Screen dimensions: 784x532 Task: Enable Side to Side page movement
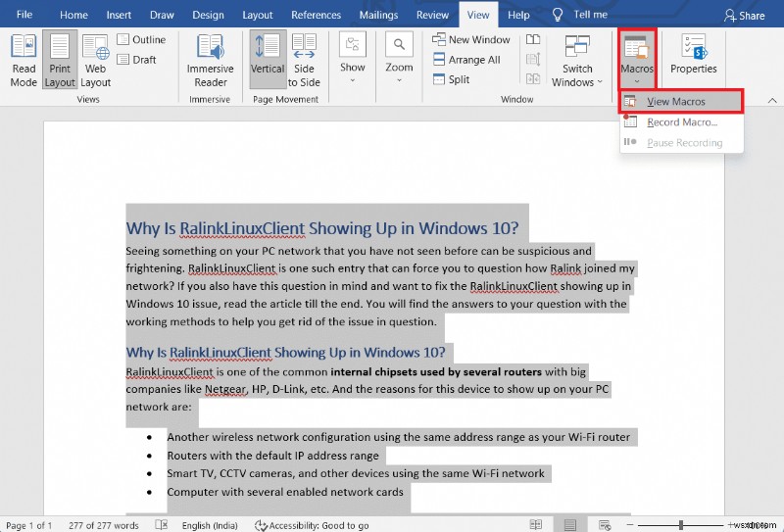tap(304, 59)
